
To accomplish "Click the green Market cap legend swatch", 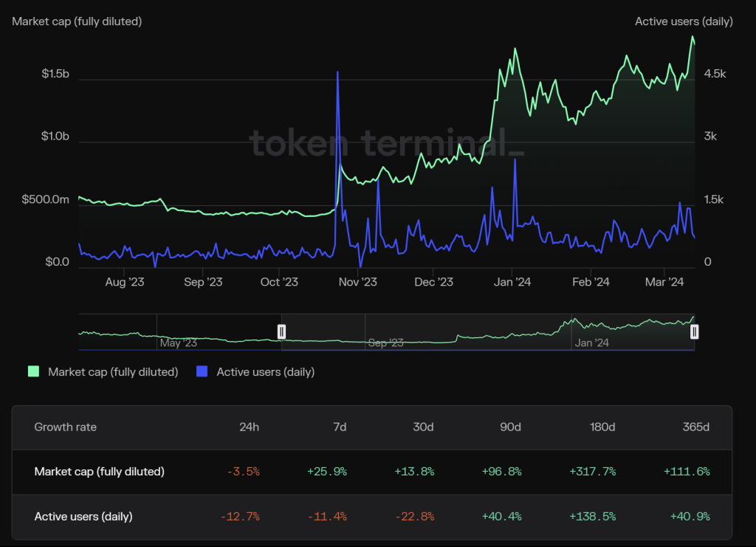I will [33, 372].
